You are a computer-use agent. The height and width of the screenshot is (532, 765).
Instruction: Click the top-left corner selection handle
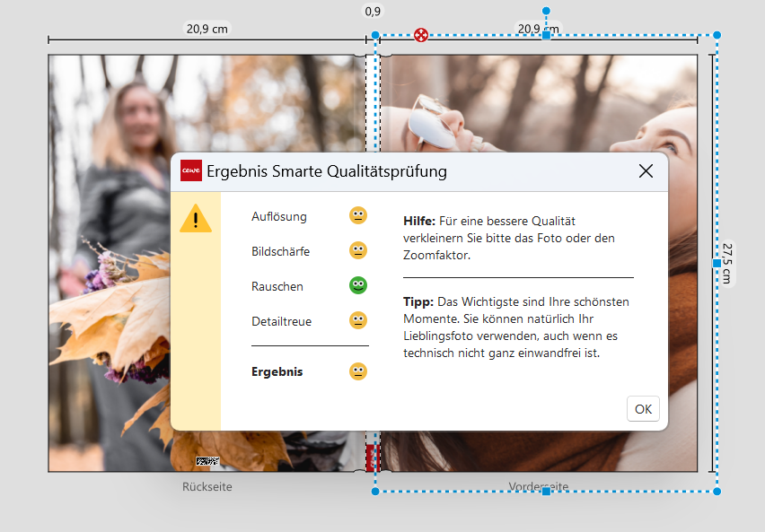pyautogui.click(x=375, y=35)
